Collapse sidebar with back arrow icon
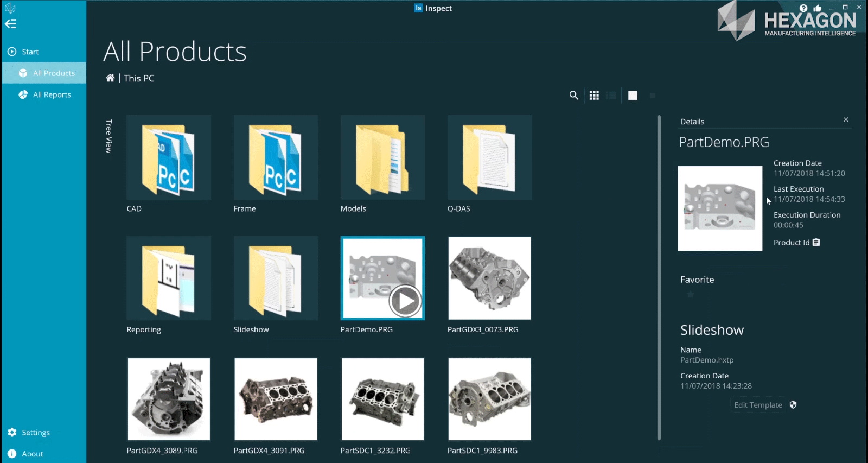 pos(10,24)
